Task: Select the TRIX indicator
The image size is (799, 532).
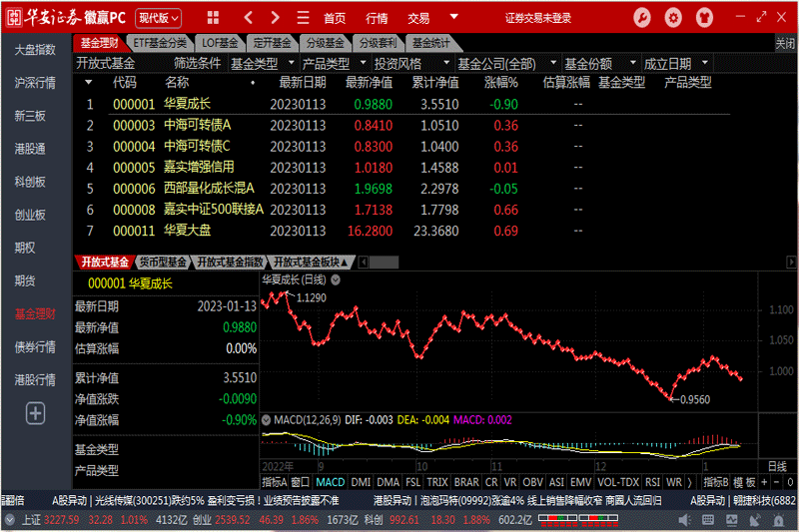Action: point(437,482)
